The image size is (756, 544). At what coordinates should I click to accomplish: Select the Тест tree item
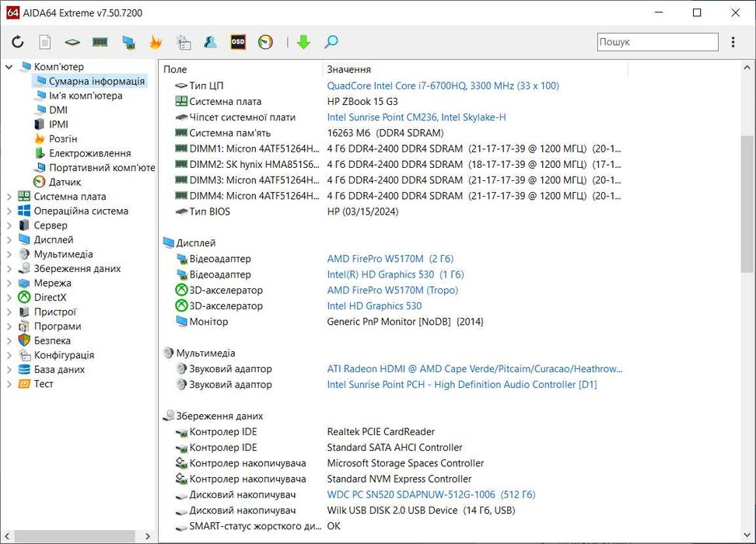(44, 385)
